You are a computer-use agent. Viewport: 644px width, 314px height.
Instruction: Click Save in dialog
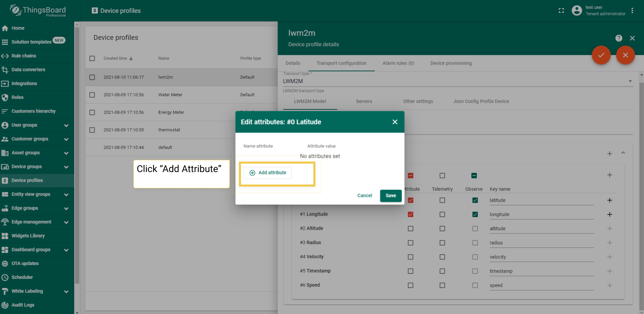pos(391,196)
